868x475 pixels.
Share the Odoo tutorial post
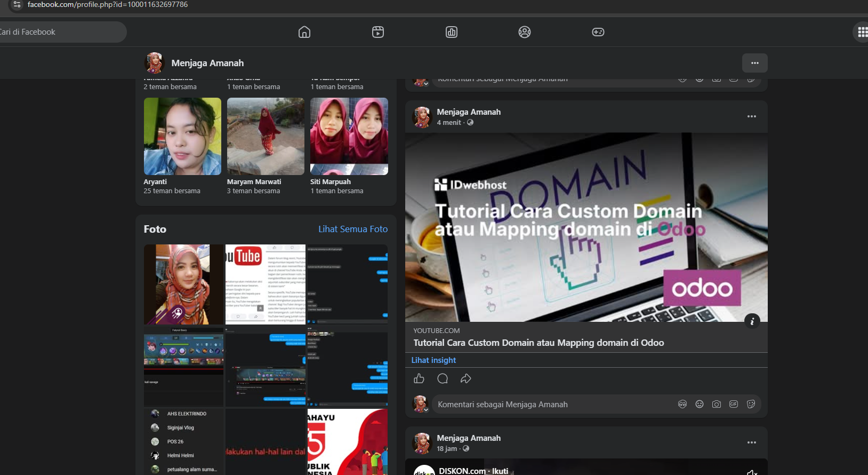tap(466, 378)
